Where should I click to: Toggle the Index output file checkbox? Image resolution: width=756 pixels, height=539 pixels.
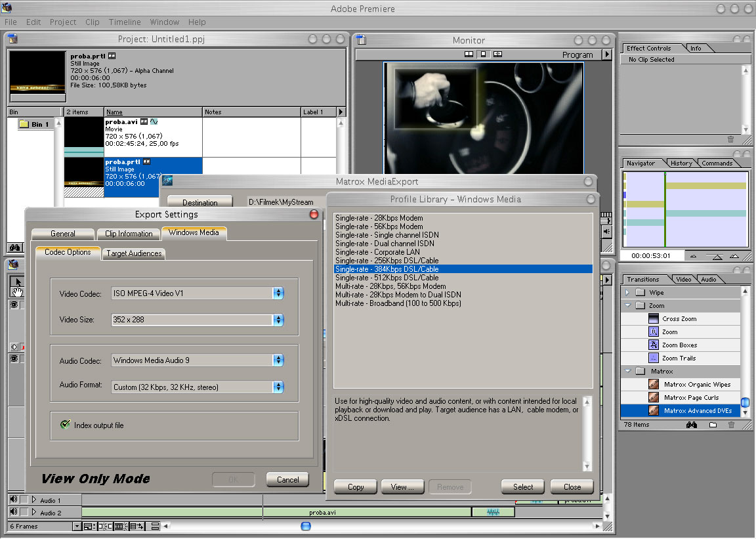tap(65, 425)
